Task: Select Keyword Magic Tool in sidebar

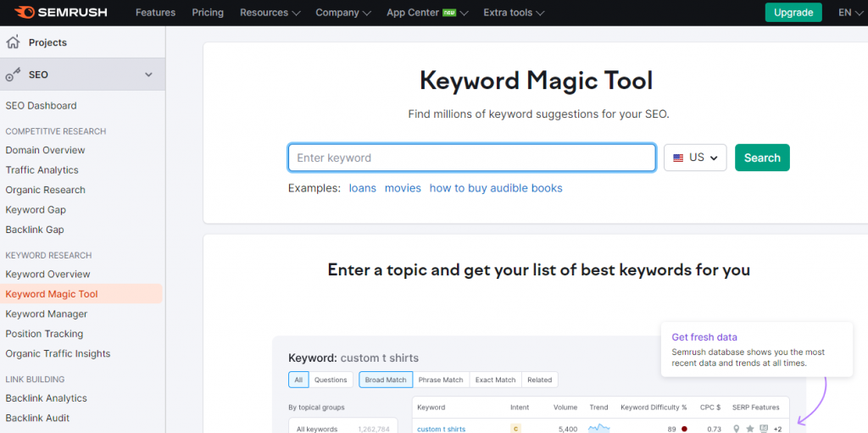Action: [x=81, y=294]
